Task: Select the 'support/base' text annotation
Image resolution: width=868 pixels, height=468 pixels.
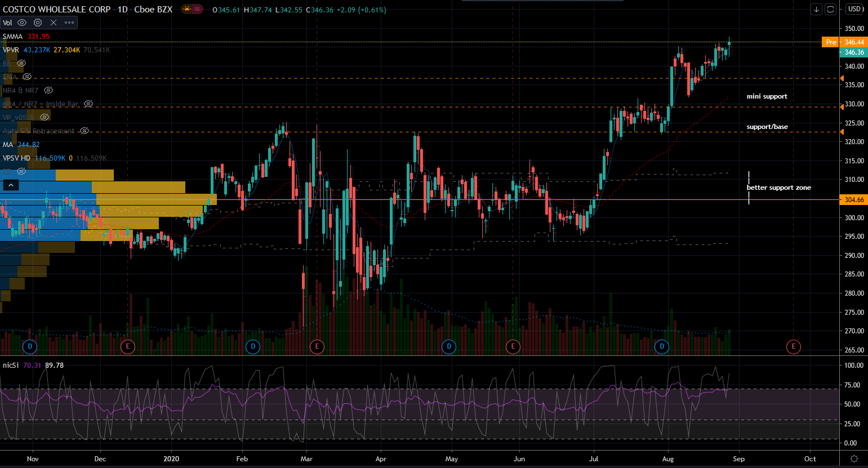Action: [767, 127]
